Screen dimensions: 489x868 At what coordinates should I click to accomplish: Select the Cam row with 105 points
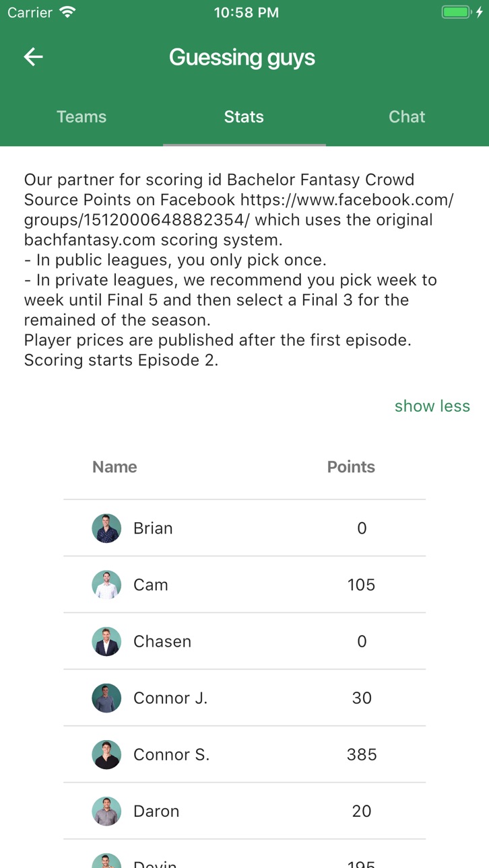click(244, 585)
